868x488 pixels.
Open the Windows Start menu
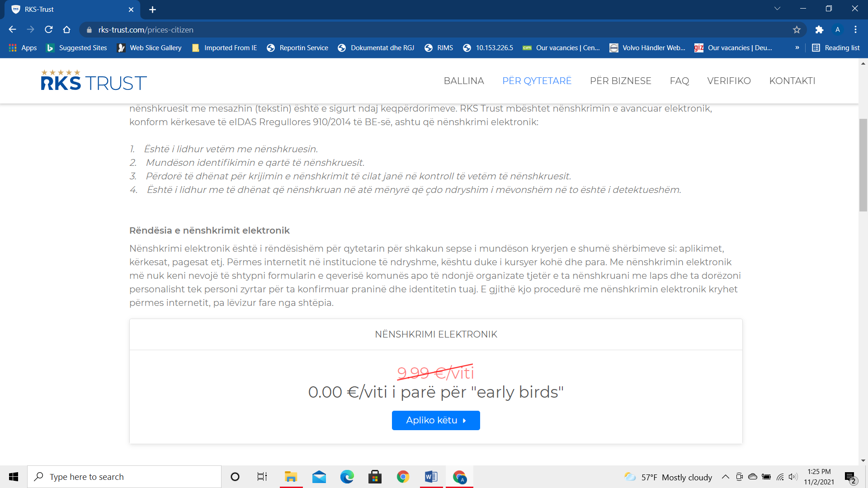click(x=14, y=477)
